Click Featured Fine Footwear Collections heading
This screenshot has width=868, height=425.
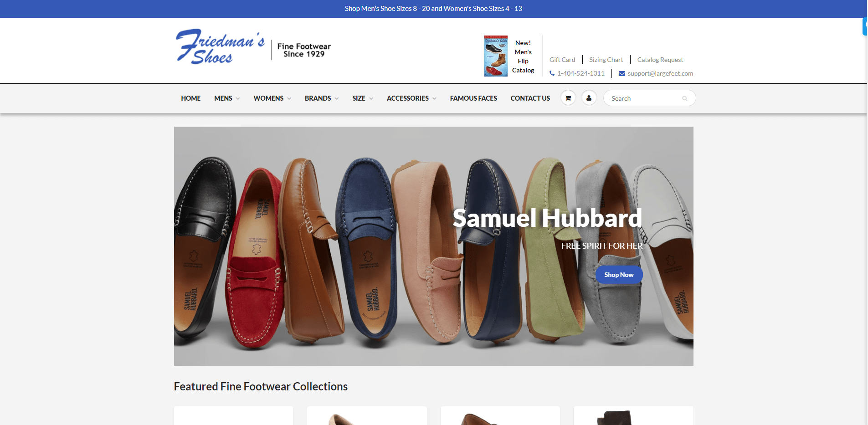[261, 387]
